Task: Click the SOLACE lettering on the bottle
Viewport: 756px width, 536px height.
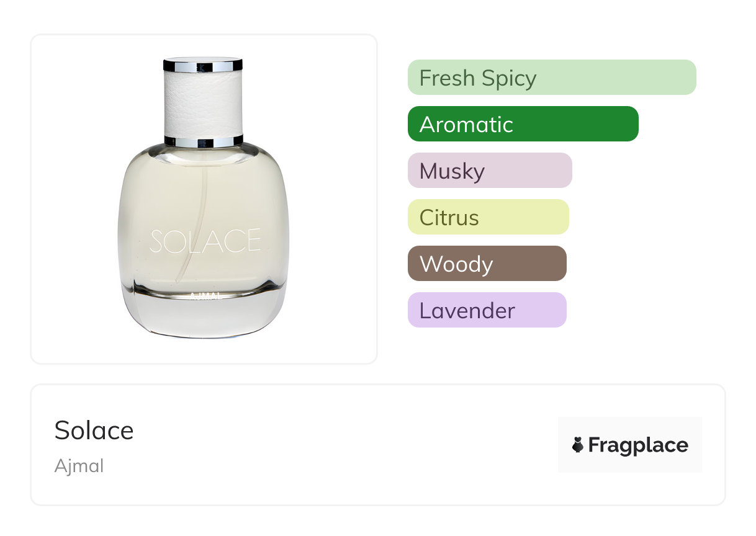Action: tap(205, 242)
